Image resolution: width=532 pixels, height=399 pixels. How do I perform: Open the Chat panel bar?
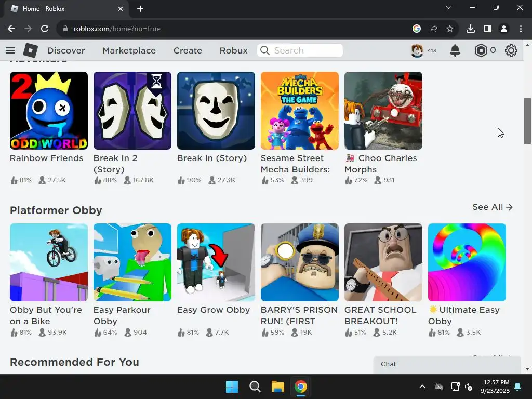pos(447,364)
